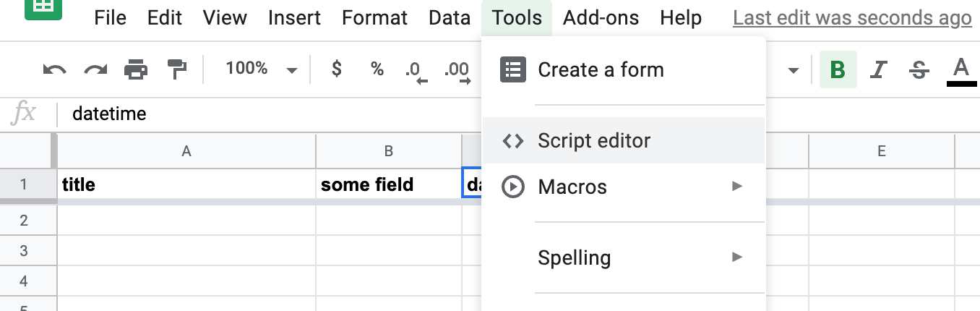Select column E header

point(882,151)
